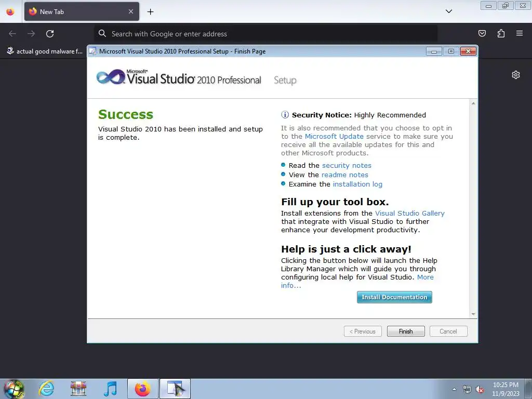This screenshot has width=532, height=399.
Task: Open the music note taskbar icon
Action: pos(110,389)
